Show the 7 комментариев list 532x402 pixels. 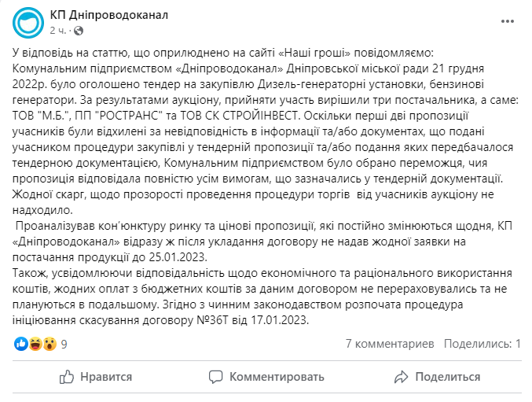tap(389, 344)
